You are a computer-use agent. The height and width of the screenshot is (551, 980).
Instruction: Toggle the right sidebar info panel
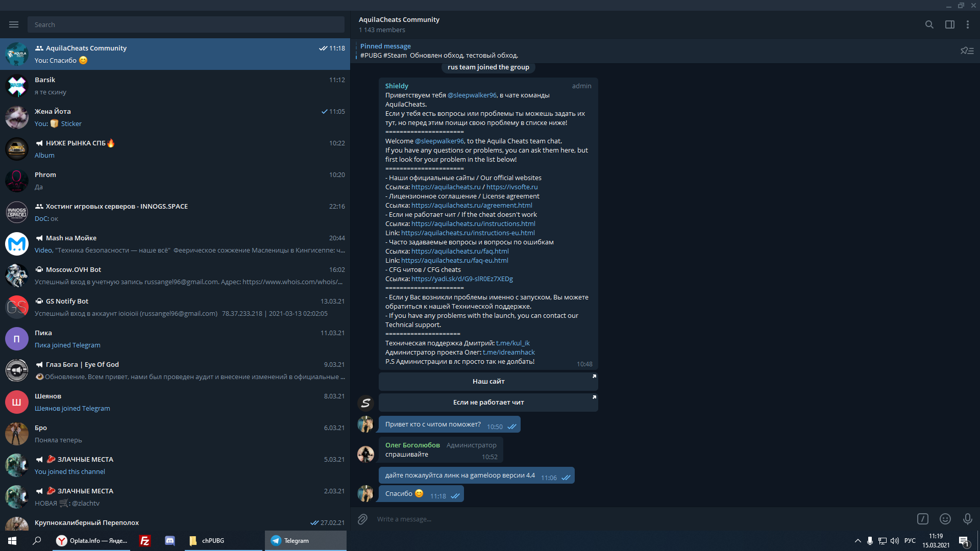[x=949, y=24]
